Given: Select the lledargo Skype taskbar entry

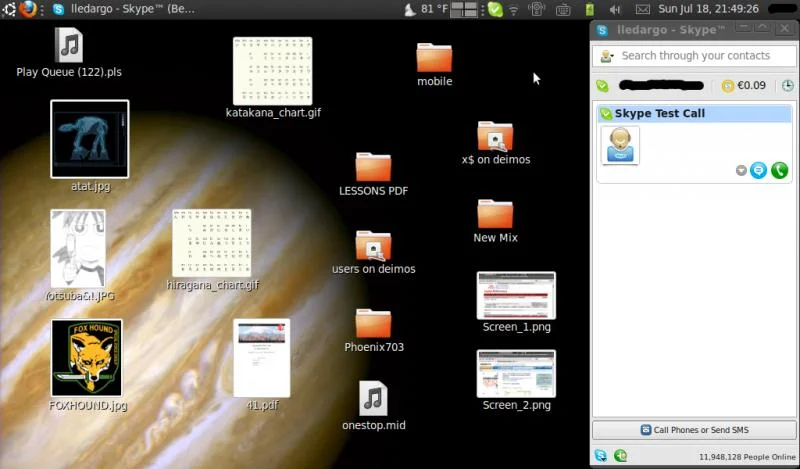Looking at the screenshot, I should pyautogui.click(x=123, y=9).
